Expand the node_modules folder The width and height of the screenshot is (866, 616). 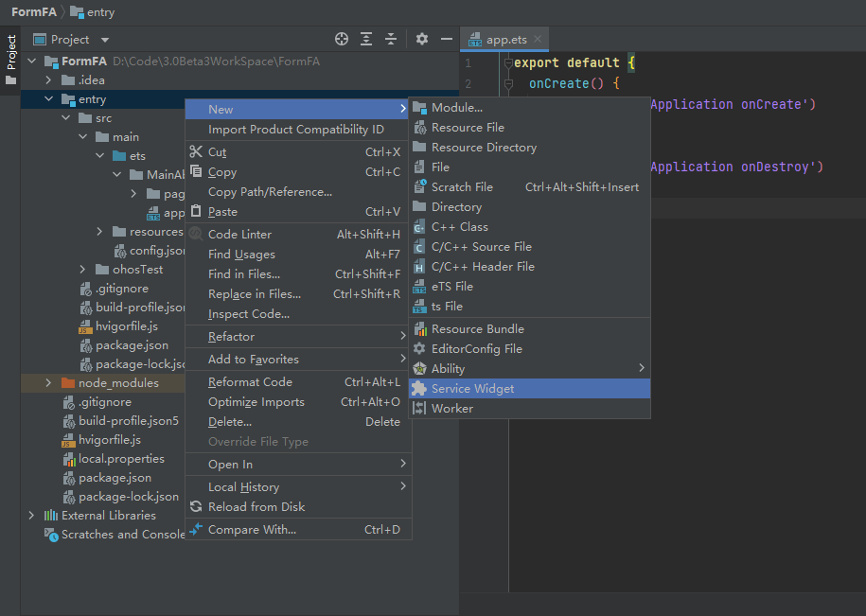(48, 382)
